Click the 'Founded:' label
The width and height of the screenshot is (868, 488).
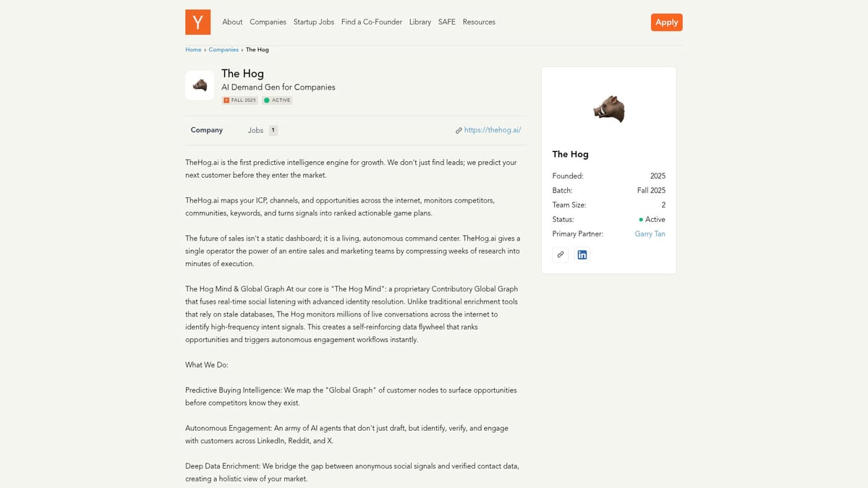click(x=568, y=176)
